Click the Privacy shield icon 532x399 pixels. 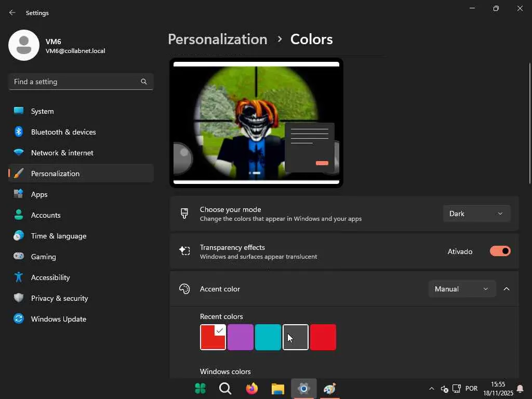pos(19,298)
